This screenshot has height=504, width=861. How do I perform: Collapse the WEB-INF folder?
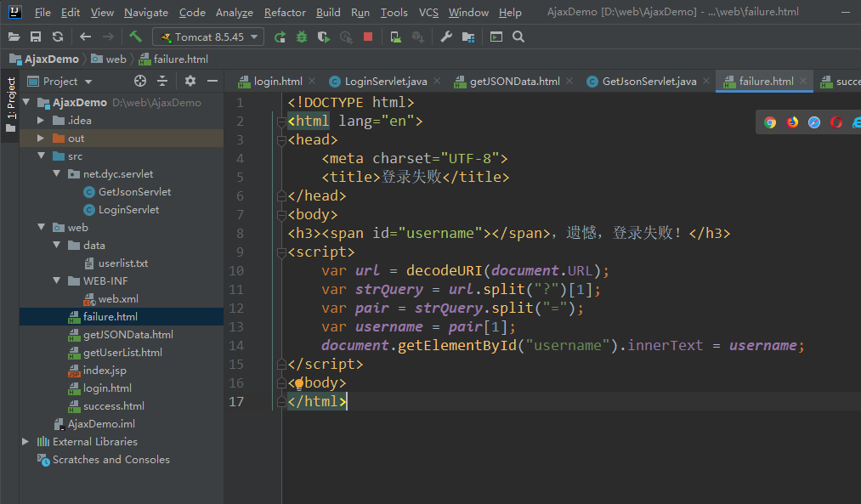[x=57, y=280]
